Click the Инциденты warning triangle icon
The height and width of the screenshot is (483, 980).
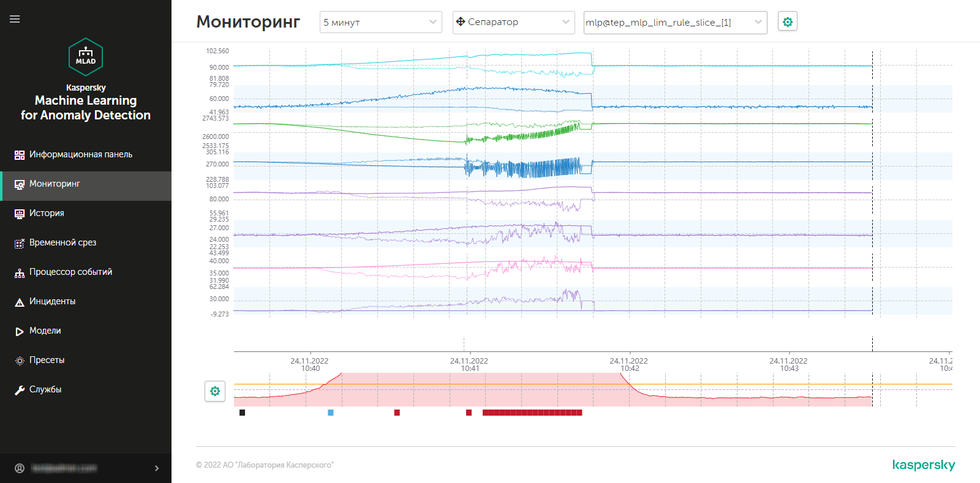click(20, 302)
